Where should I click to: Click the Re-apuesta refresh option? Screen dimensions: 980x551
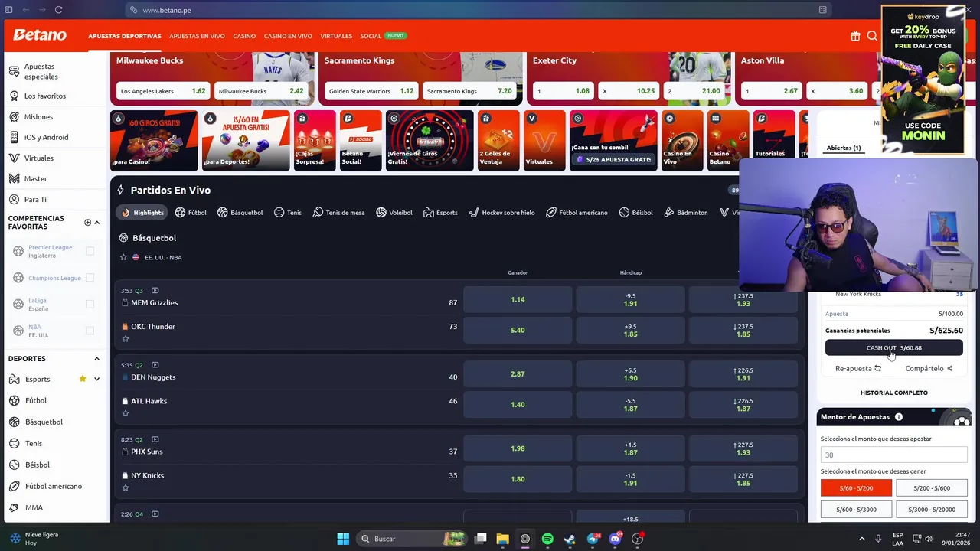[x=858, y=368]
